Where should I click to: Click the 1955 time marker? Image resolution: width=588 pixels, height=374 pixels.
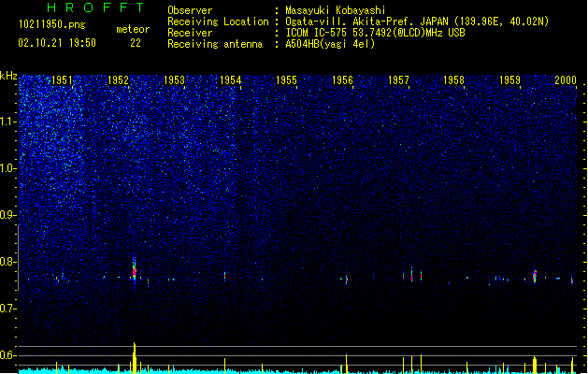[286, 79]
